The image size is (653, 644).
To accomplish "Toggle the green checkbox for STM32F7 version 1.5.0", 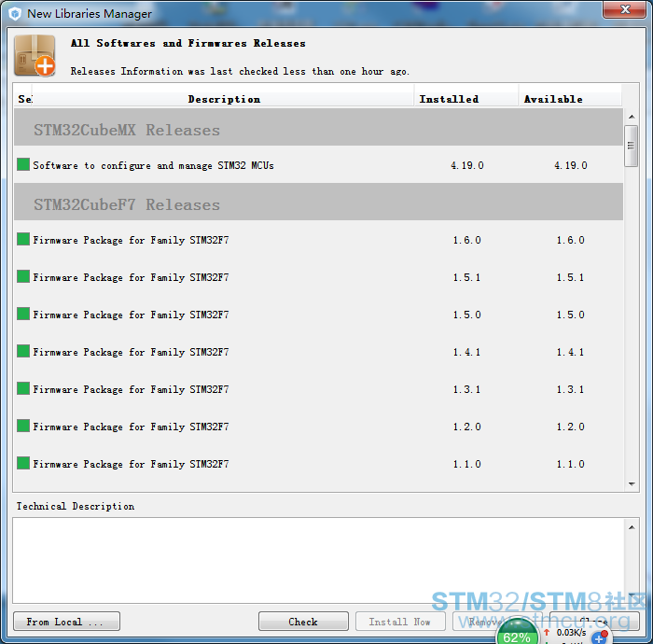I will [23, 314].
